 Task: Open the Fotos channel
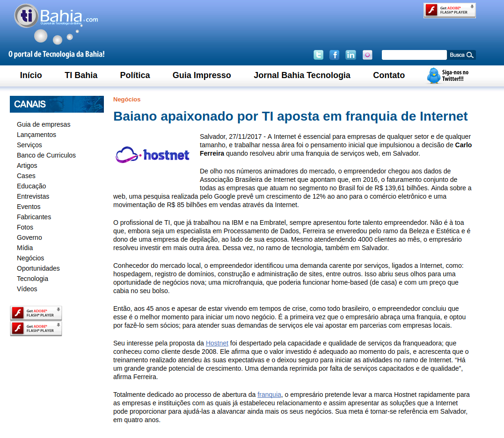point(25,227)
